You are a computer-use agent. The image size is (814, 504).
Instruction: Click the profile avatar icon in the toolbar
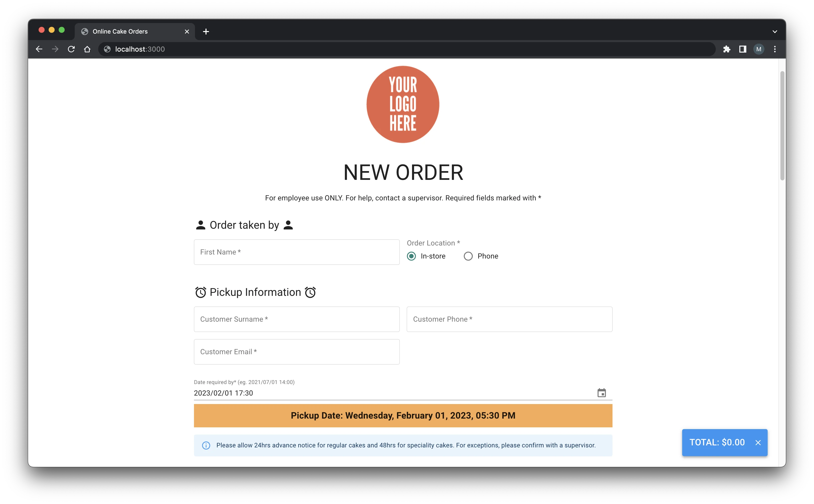click(x=759, y=49)
